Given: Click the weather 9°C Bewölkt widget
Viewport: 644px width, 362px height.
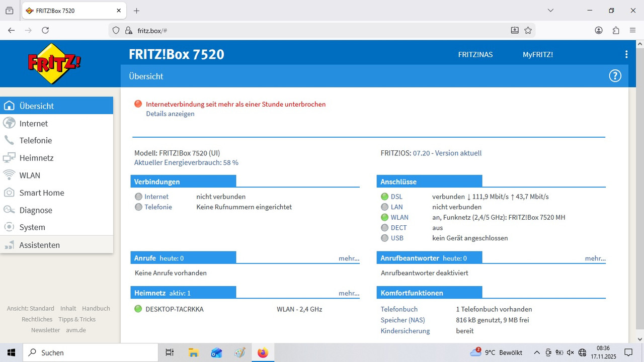Looking at the screenshot, I should 496,352.
